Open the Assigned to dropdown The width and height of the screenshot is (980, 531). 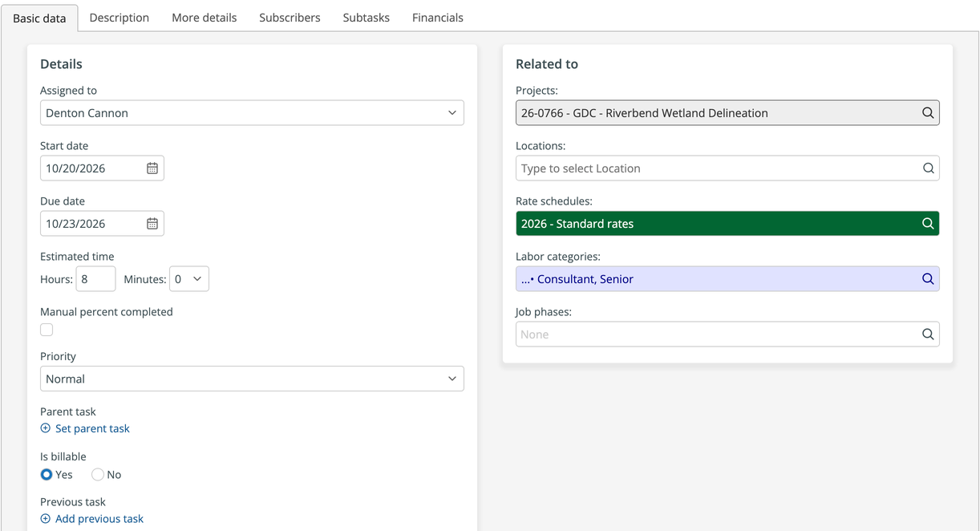(x=252, y=113)
